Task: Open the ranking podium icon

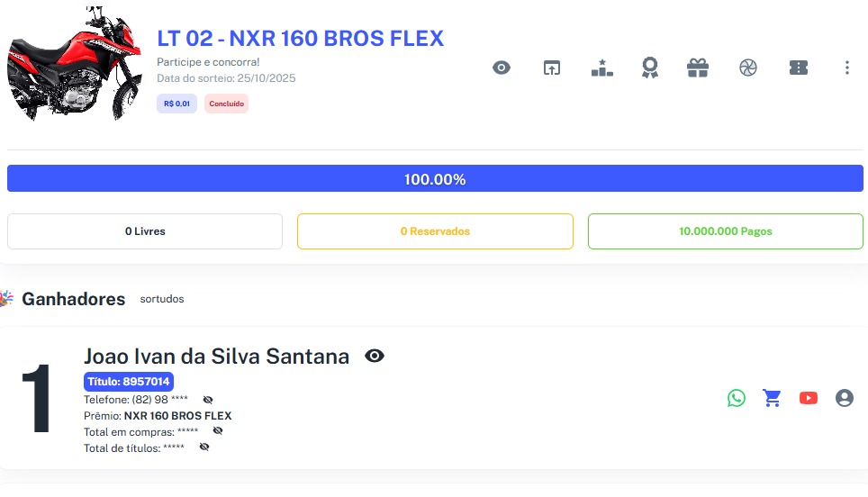Action: (x=601, y=68)
